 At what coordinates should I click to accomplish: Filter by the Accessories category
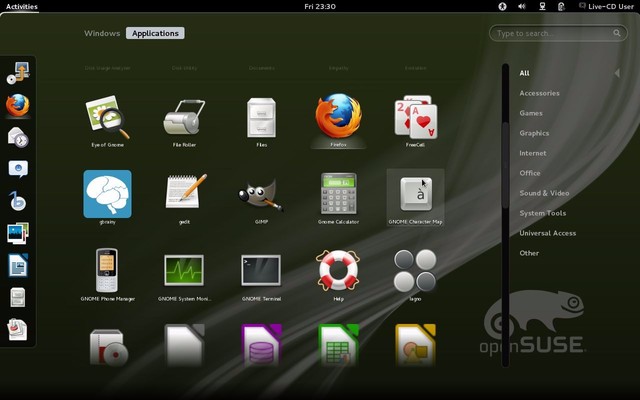pyautogui.click(x=539, y=93)
